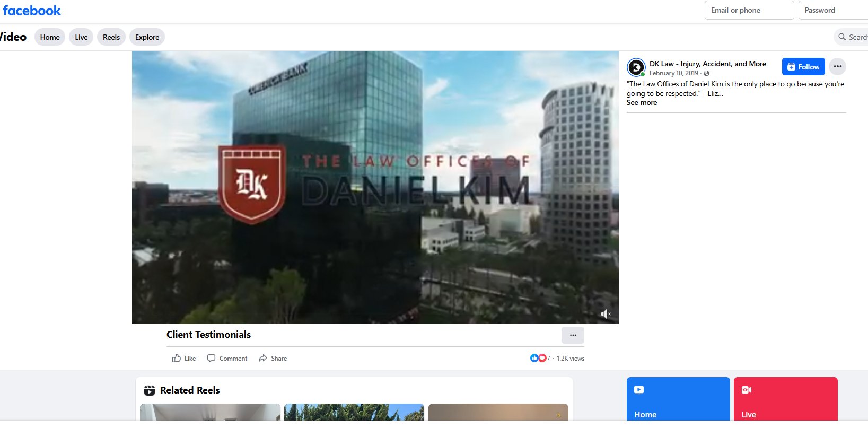Expand the description with See more

coord(642,103)
